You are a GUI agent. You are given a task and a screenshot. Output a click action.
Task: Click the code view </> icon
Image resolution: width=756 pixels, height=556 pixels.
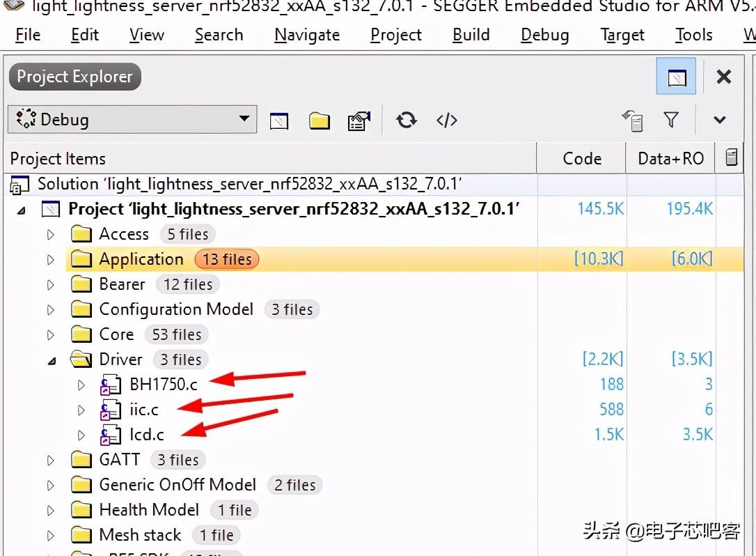[x=446, y=120]
